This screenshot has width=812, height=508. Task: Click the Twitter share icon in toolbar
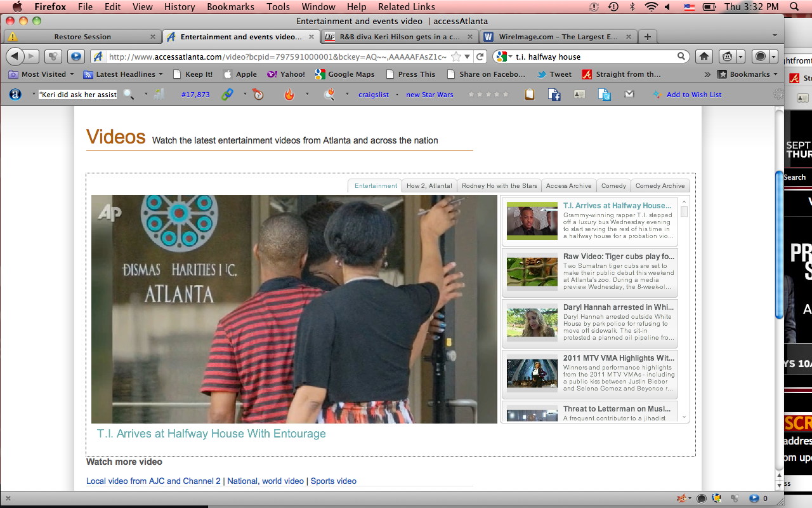[x=605, y=95]
